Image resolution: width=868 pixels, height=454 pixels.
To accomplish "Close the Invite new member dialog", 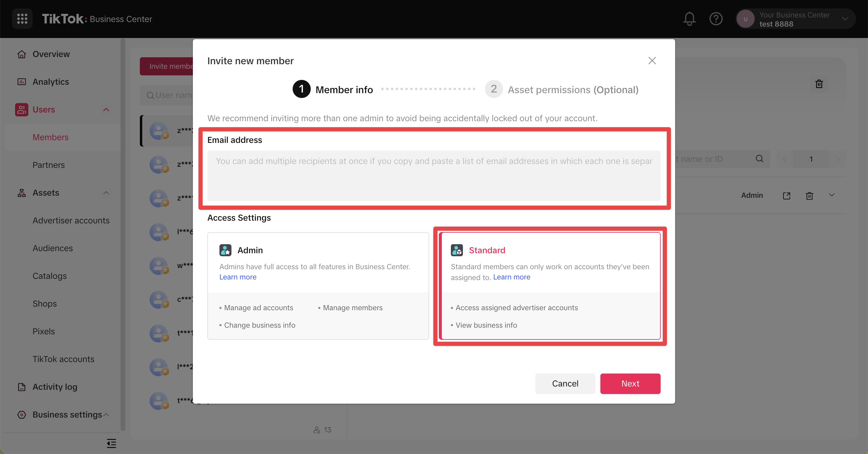I will [652, 61].
